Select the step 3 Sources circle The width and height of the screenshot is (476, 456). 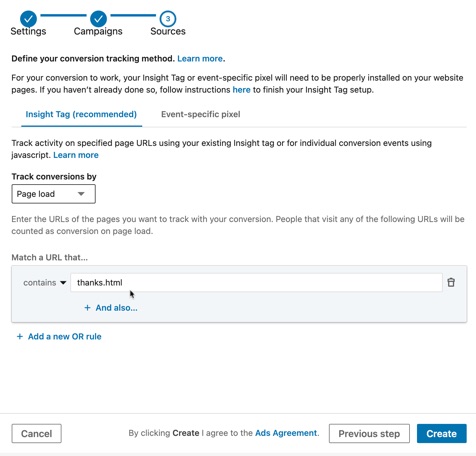pyautogui.click(x=168, y=19)
